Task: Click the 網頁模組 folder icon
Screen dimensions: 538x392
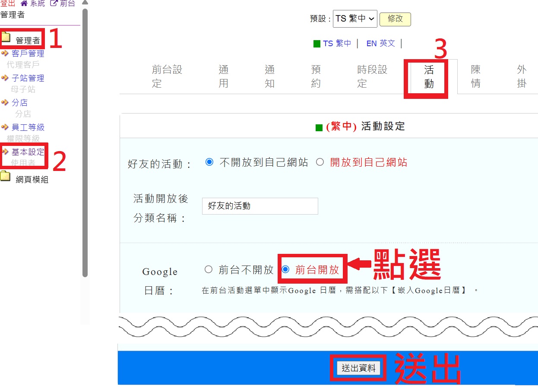Action: pyautogui.click(x=6, y=176)
